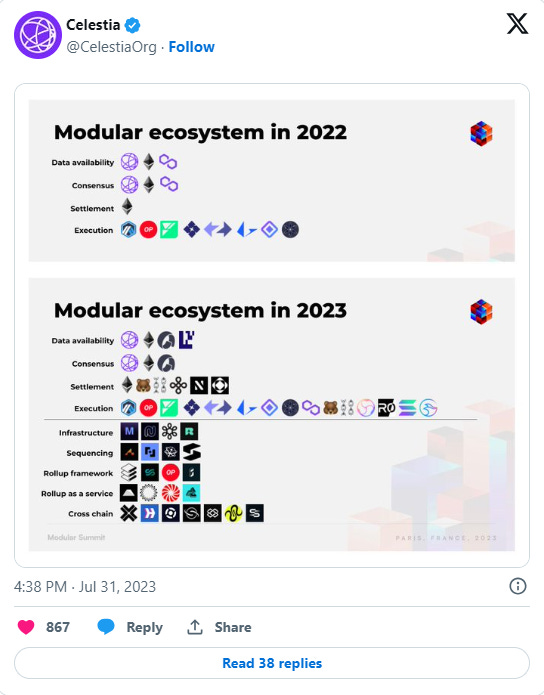Viewport: 544px width, 695px height.
Task: Open the @CelestiaOrg handle
Action: [x=111, y=47]
